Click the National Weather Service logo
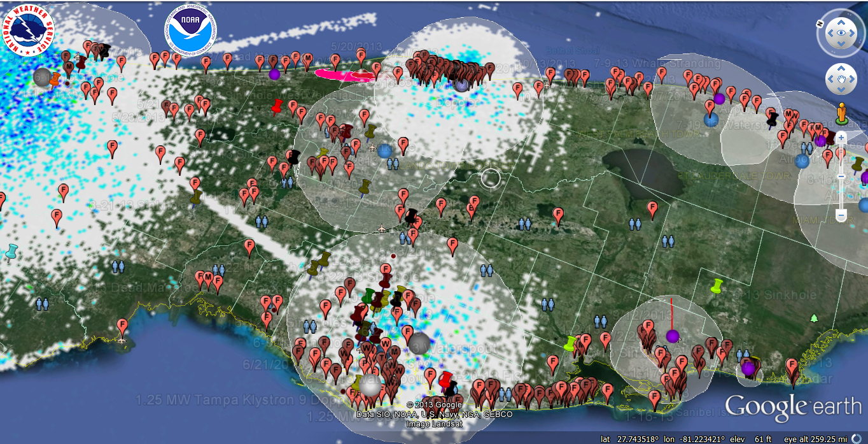Image resolution: width=868 pixels, height=444 pixels. 28,29
